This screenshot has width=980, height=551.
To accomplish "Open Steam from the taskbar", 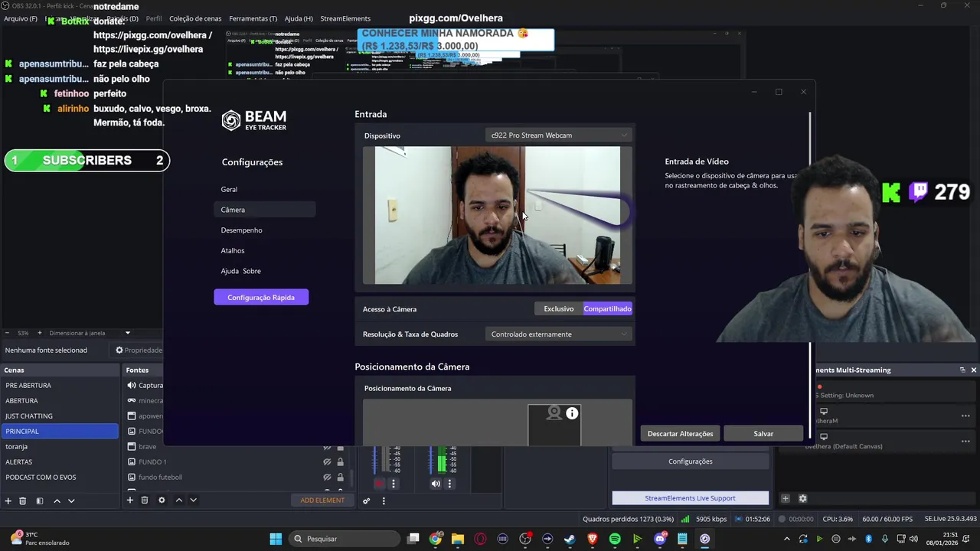I will (x=570, y=539).
